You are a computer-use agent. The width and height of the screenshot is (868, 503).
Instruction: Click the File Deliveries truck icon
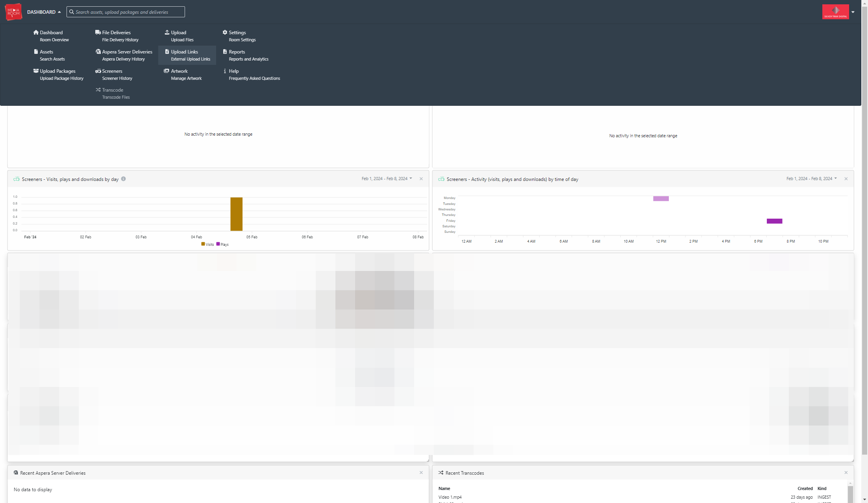pyautogui.click(x=98, y=32)
